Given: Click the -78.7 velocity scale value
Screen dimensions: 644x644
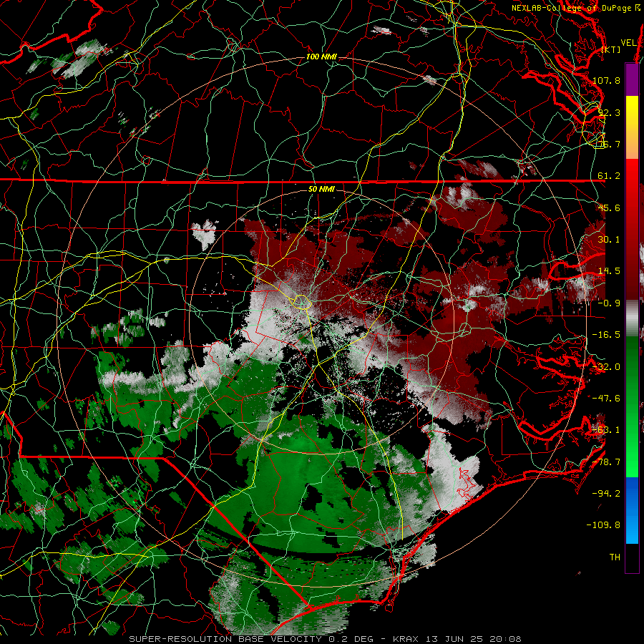Looking at the screenshot, I should pos(606,462).
